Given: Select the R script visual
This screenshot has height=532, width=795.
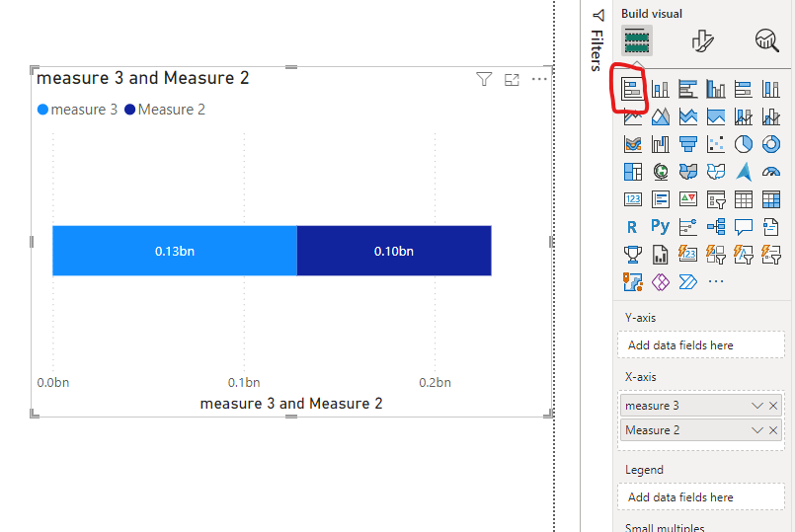Looking at the screenshot, I should (x=632, y=227).
